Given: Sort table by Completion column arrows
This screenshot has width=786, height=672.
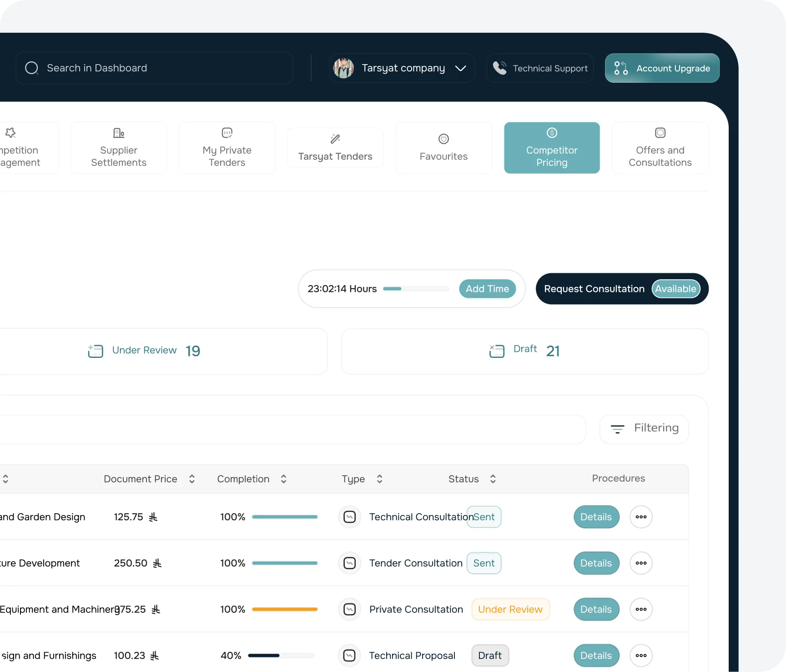Looking at the screenshot, I should (x=283, y=479).
